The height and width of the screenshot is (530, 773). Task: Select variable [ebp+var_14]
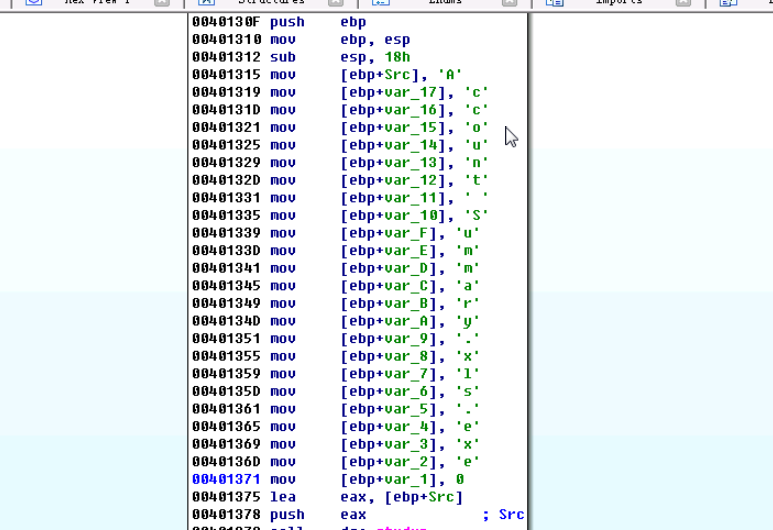pyautogui.click(x=393, y=145)
